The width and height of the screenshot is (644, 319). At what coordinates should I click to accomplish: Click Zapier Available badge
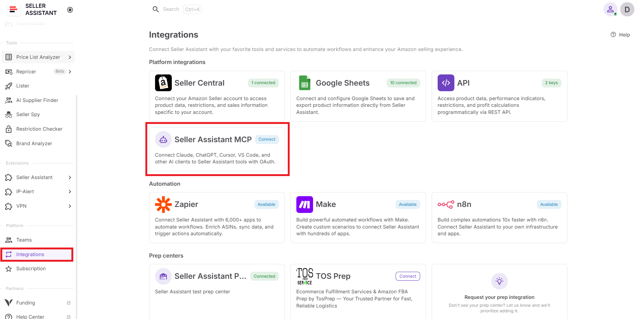(267, 204)
